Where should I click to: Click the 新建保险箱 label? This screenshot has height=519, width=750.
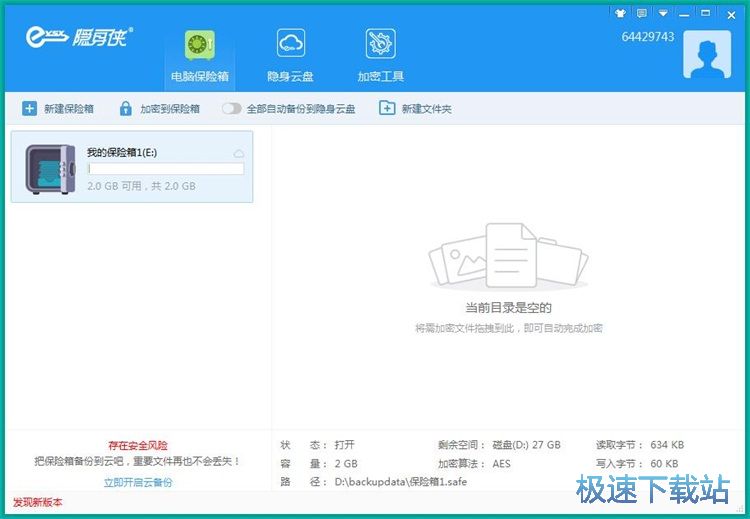coord(69,109)
